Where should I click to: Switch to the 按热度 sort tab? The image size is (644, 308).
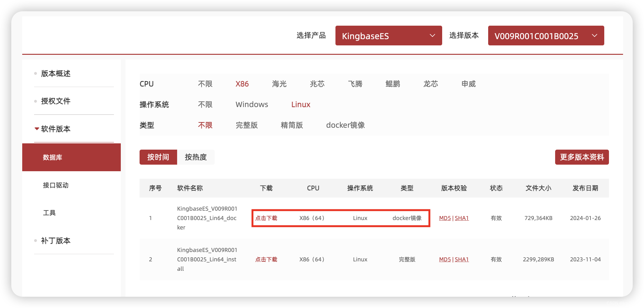coord(196,157)
